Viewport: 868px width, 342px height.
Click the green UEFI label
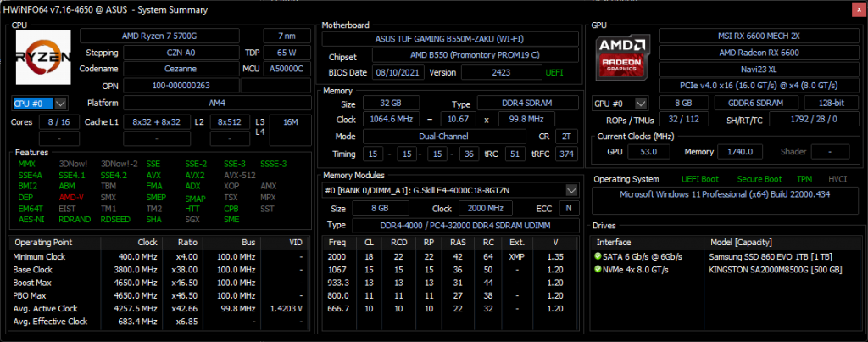pyautogui.click(x=554, y=73)
